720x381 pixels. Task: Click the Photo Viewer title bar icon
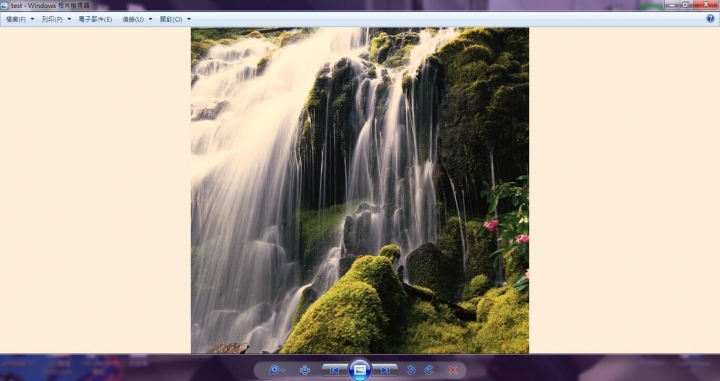4,6
